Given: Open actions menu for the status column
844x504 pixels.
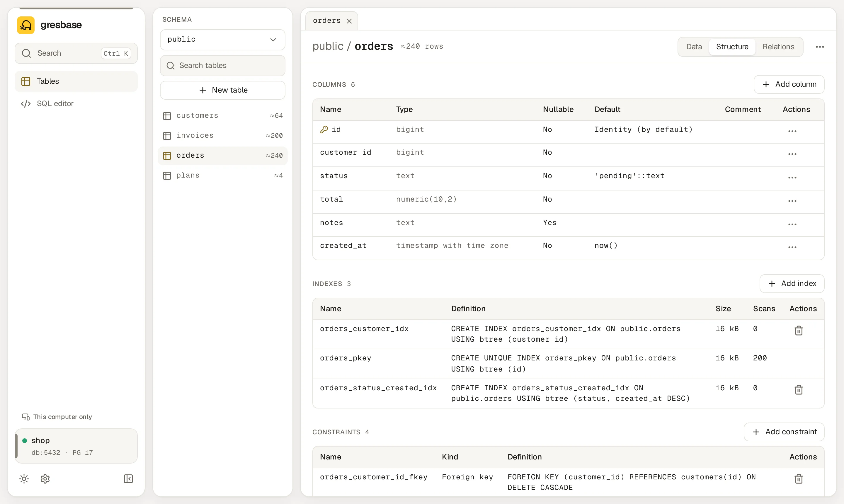Looking at the screenshot, I should point(792,178).
